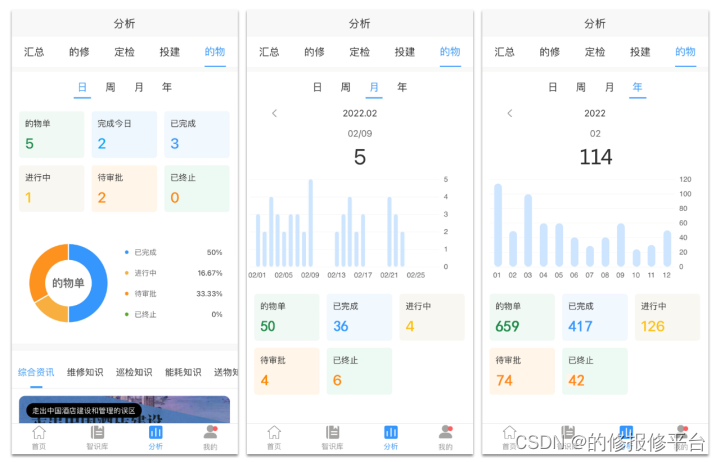Switch to 月 period in right screen

pyautogui.click(x=609, y=87)
